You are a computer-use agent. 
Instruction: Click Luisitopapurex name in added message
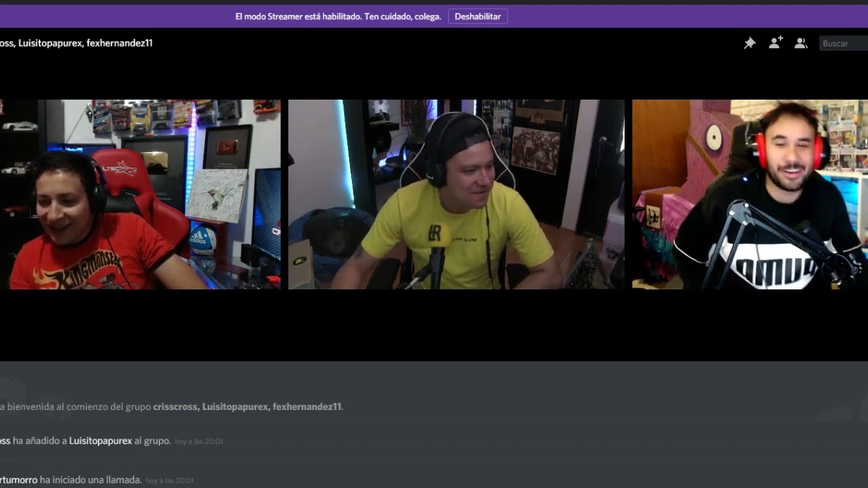click(x=100, y=441)
